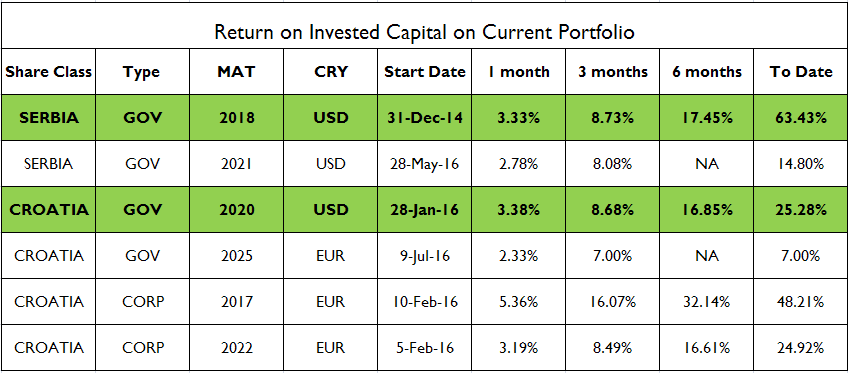The width and height of the screenshot is (848, 373).
Task: Select the 28-May-16 date cell
Action: pyautogui.click(x=425, y=164)
